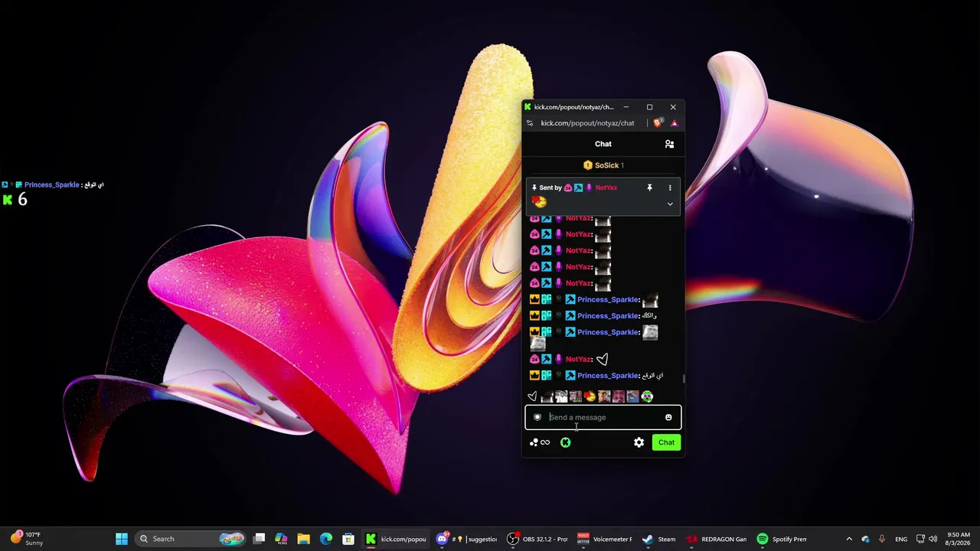View site information icon beside URL
This screenshot has height=551, width=980.
(x=530, y=123)
